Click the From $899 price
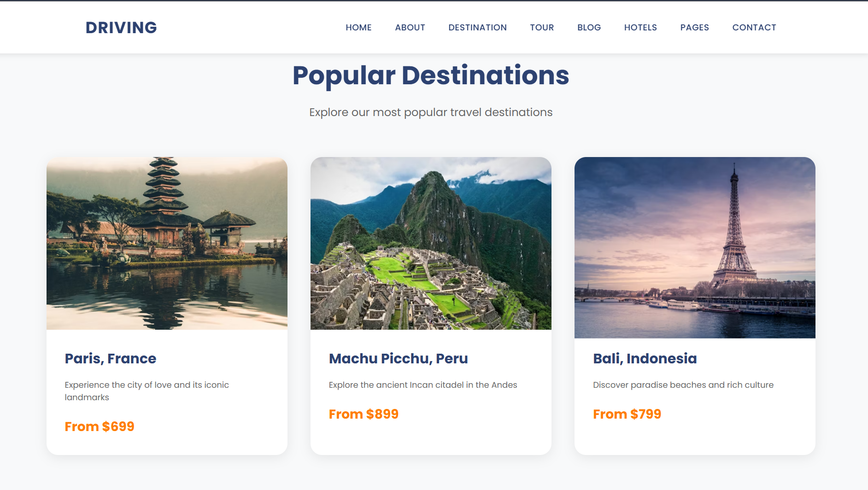Screen dimensions: 868x490 click(364, 414)
